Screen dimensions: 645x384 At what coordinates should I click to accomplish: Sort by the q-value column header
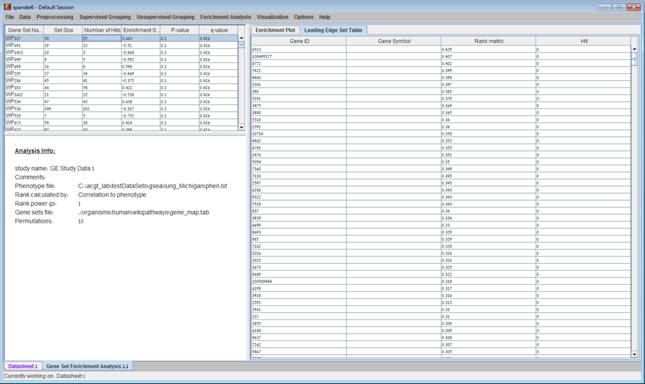click(x=218, y=30)
